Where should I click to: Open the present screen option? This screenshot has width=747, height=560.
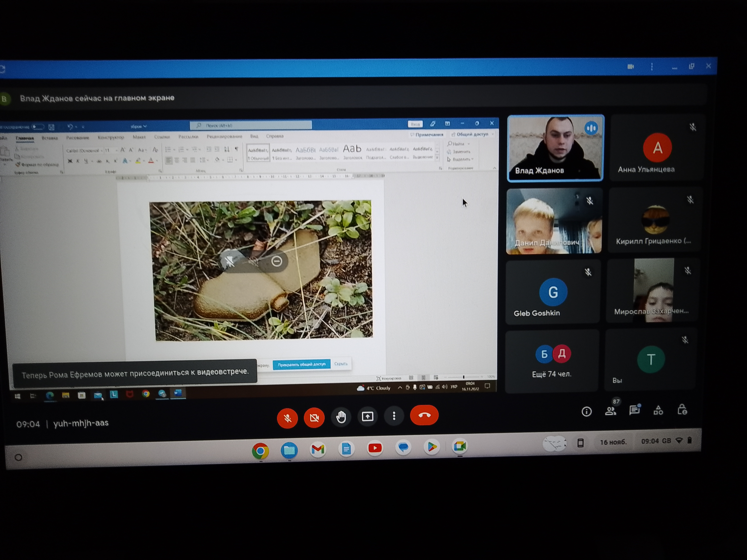(x=367, y=417)
